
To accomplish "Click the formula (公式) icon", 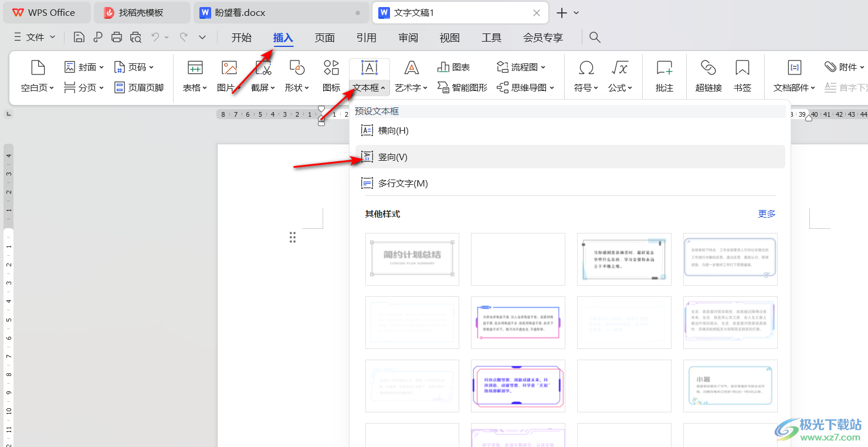I will [x=620, y=68].
